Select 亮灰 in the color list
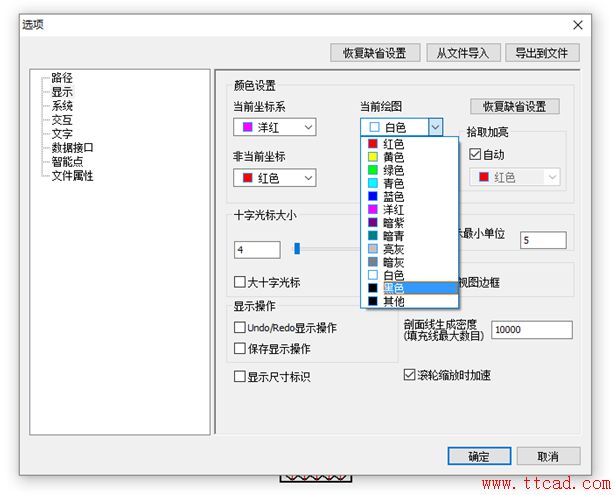Viewport: 615px width, 495px height. 409,249
